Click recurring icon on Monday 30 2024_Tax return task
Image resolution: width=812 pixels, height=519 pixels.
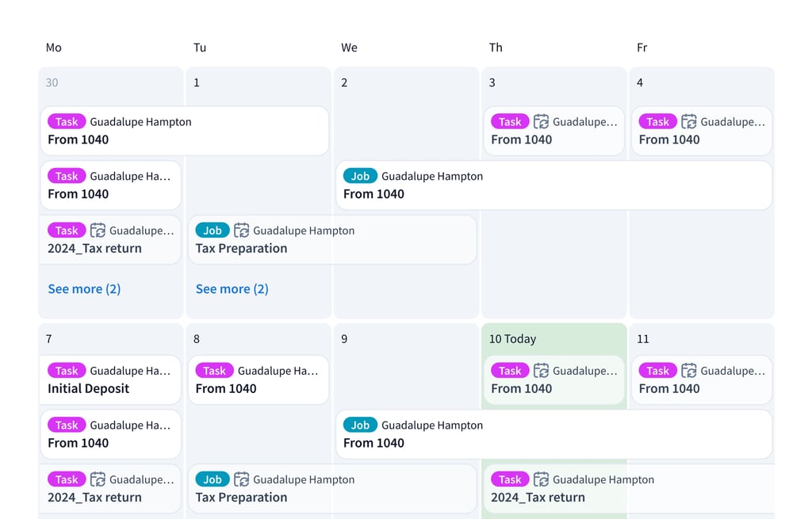point(98,231)
